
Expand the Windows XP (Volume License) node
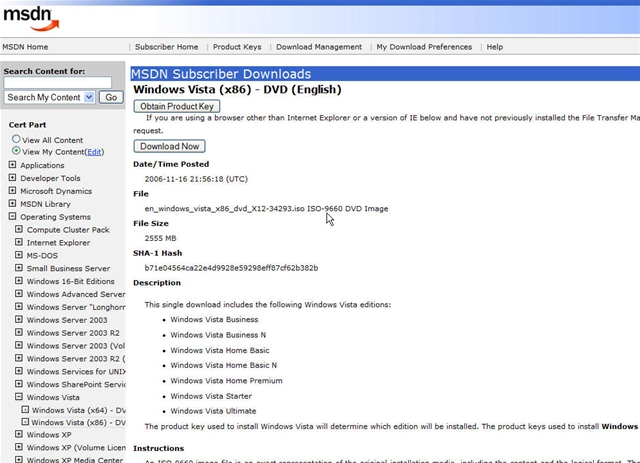pos(19,447)
